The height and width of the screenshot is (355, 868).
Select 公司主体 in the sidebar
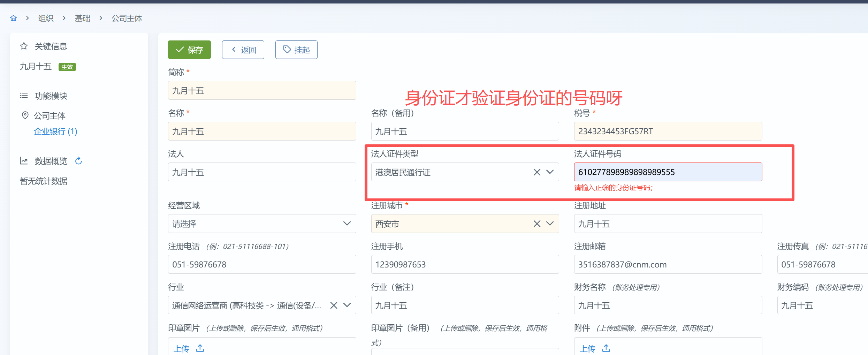coord(50,115)
